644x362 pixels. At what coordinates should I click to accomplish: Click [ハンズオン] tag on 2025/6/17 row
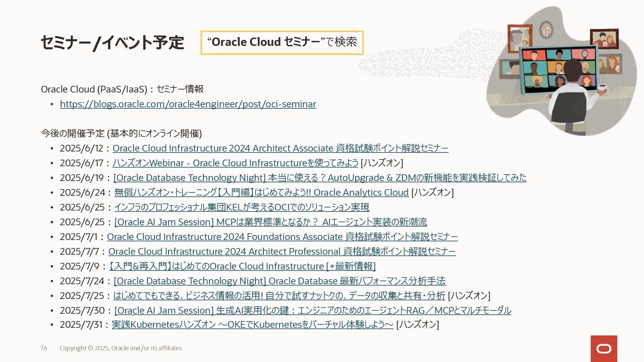[x=382, y=163]
